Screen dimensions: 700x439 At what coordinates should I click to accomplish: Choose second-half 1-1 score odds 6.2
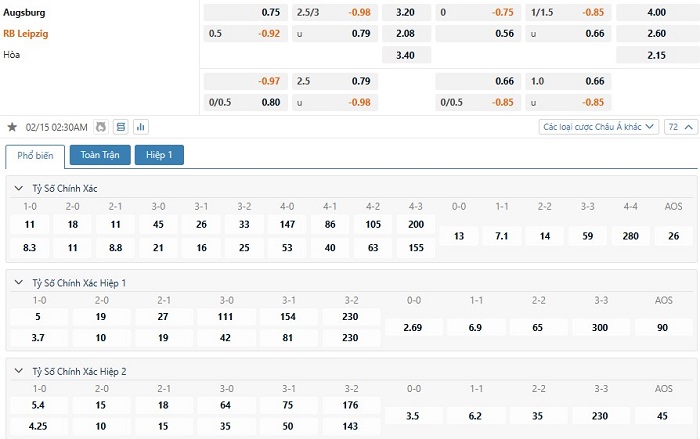coord(476,415)
